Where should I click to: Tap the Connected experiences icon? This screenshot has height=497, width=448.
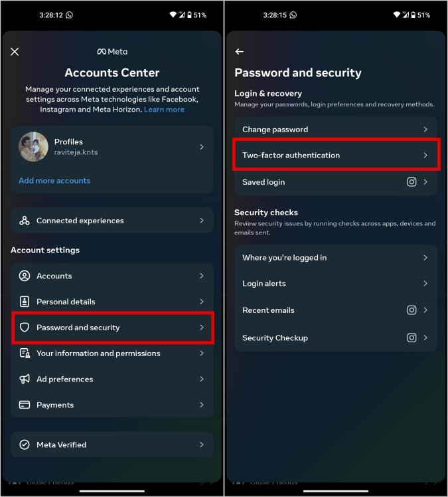pyautogui.click(x=25, y=221)
